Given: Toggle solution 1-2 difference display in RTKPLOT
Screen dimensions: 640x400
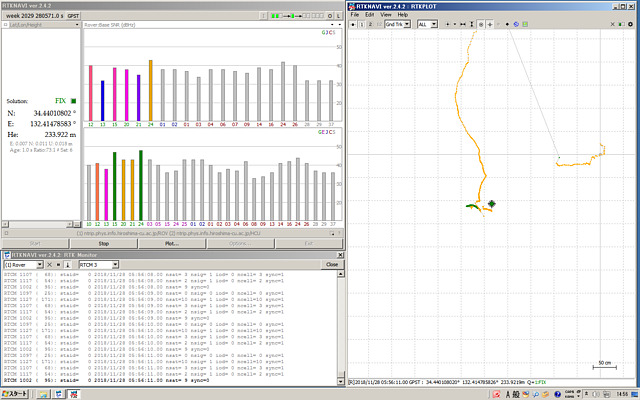Looking at the screenshot, I should coord(379,24).
